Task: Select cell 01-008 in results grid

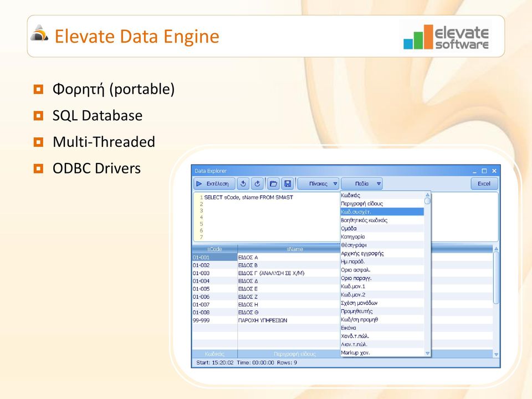Action: point(214,312)
